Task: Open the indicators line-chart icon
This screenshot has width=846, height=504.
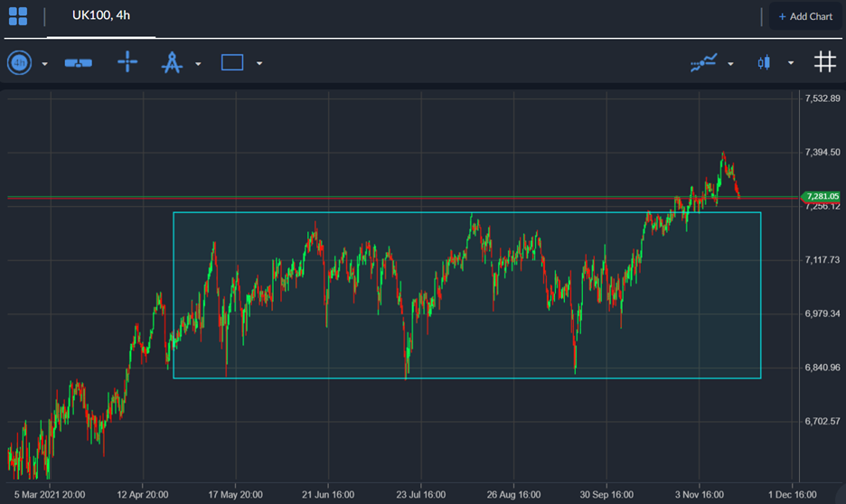Action: point(703,62)
